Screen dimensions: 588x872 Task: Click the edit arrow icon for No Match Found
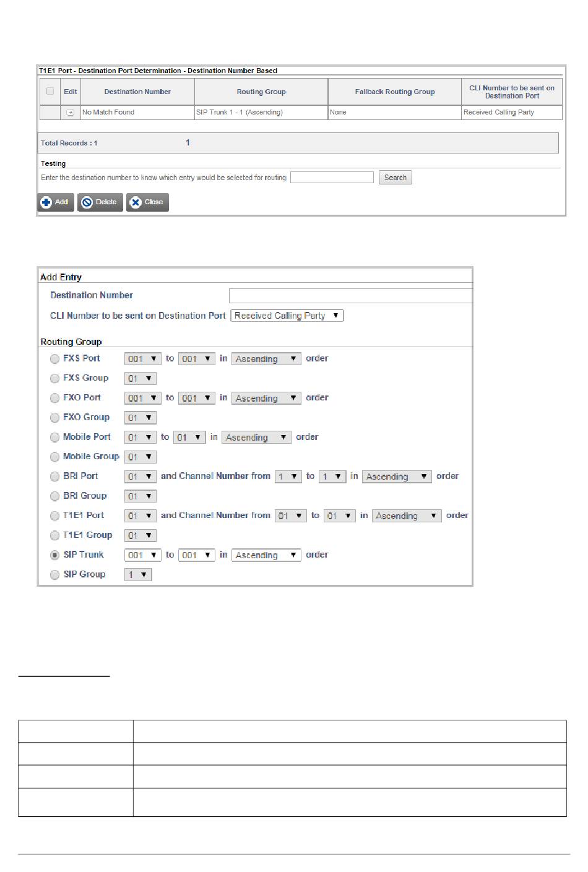[70, 113]
